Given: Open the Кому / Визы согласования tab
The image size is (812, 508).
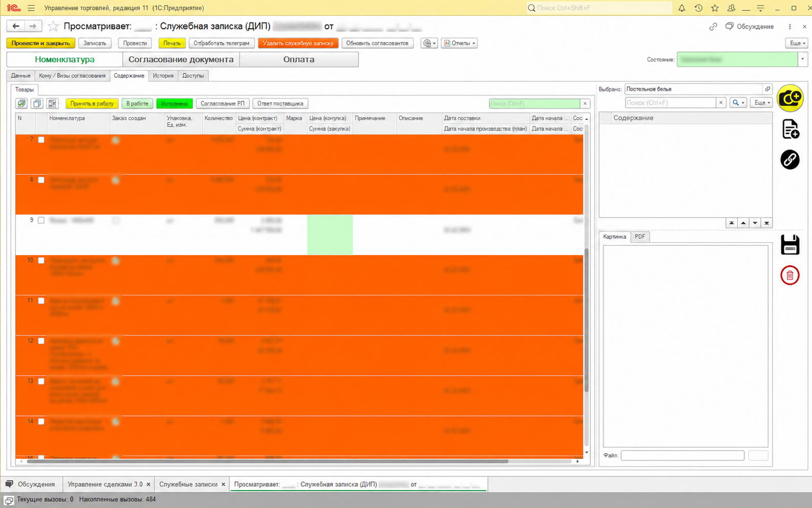Looking at the screenshot, I should [x=72, y=76].
